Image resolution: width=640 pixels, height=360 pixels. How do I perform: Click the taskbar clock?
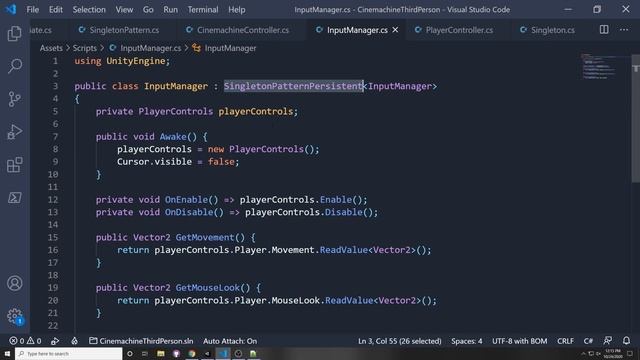pos(613,353)
